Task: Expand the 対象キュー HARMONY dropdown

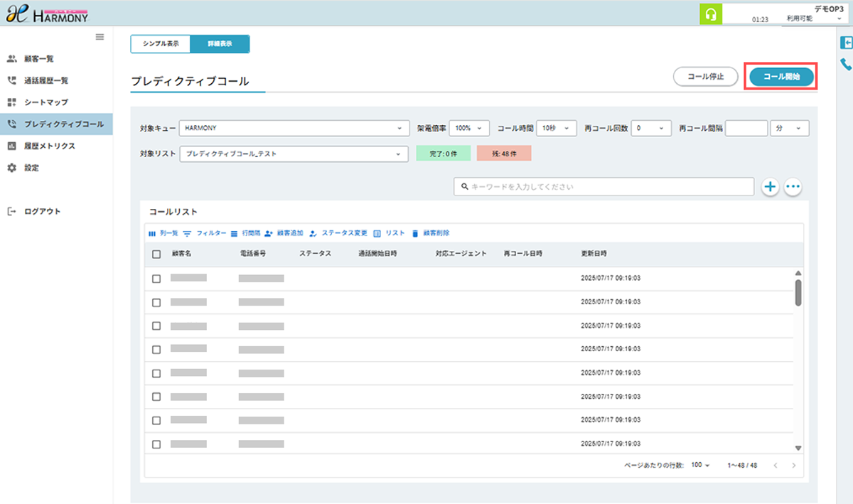Action: [x=293, y=128]
